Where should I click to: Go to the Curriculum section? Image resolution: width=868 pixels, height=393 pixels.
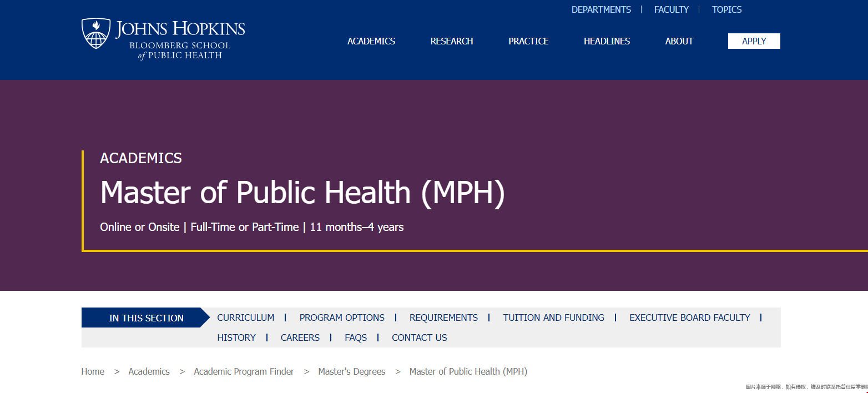click(x=246, y=318)
